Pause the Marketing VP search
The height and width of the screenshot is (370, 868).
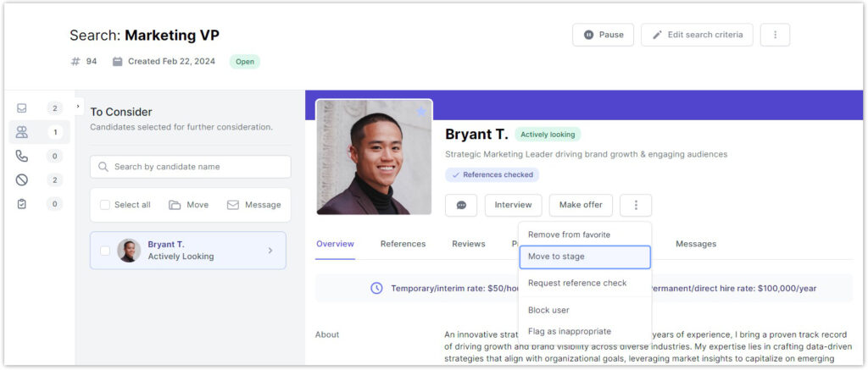pos(603,35)
